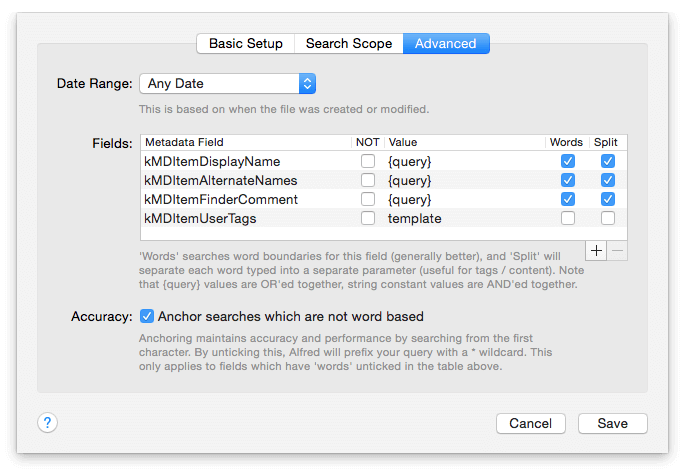
Task: Switch to the Basic Setup tab
Action: click(246, 43)
